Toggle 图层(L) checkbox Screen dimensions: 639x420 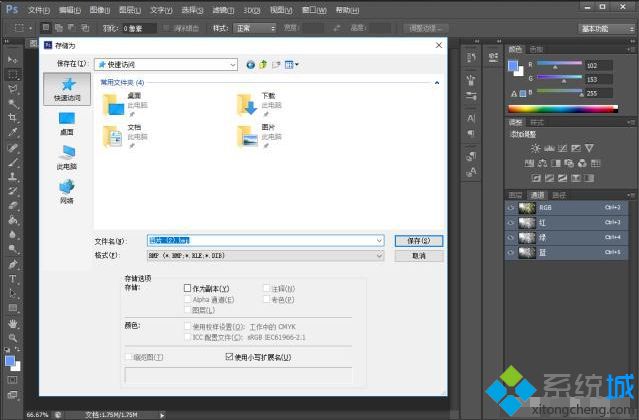point(187,310)
